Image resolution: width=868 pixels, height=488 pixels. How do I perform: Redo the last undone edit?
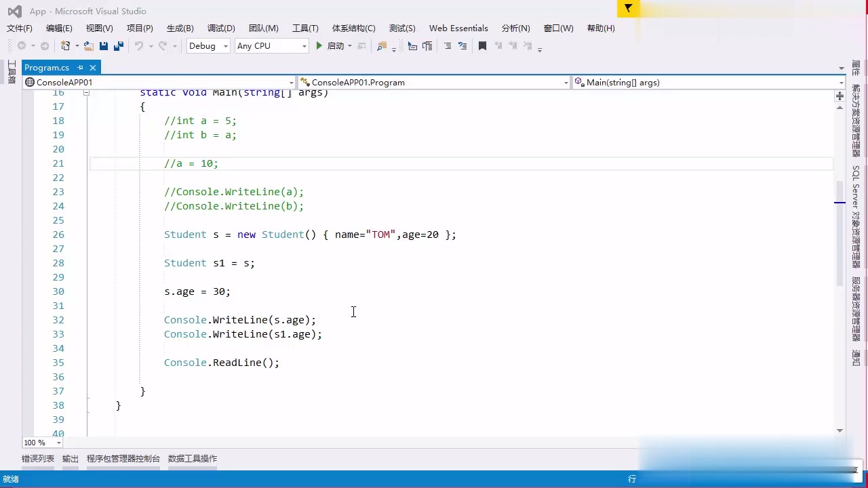161,45
